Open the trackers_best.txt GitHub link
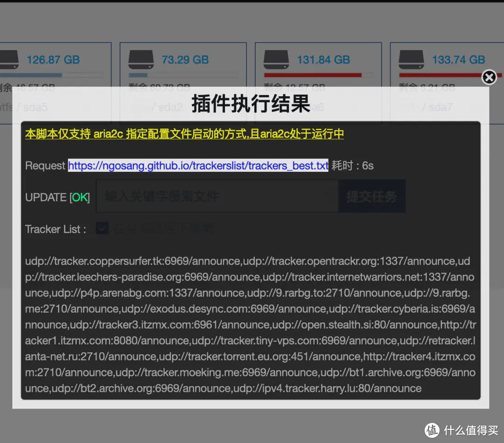The width and height of the screenshot is (504, 443). (198, 165)
